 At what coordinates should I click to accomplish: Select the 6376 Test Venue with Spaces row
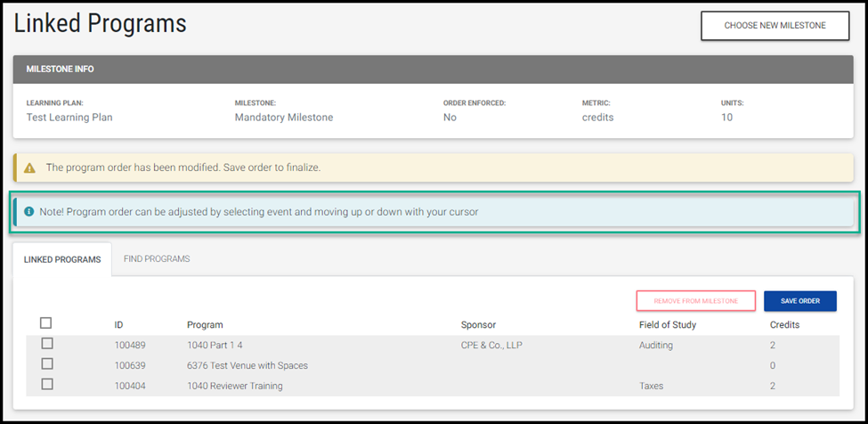click(246, 365)
